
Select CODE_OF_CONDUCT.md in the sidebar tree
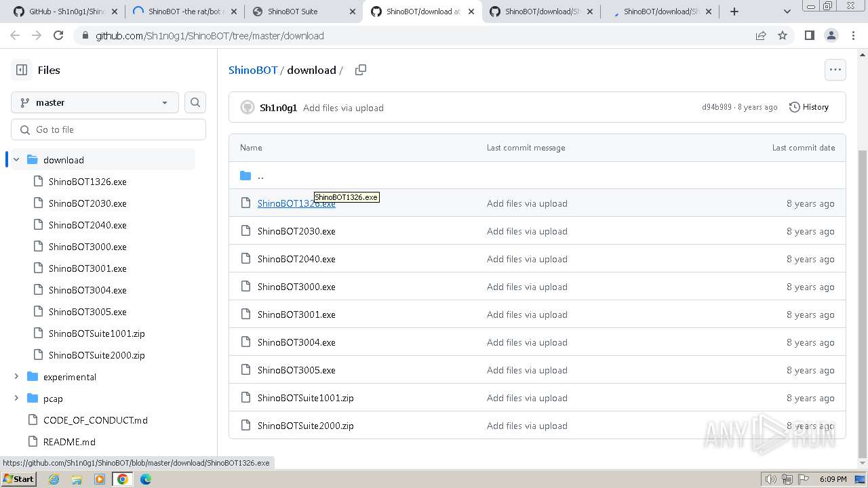click(96, 420)
